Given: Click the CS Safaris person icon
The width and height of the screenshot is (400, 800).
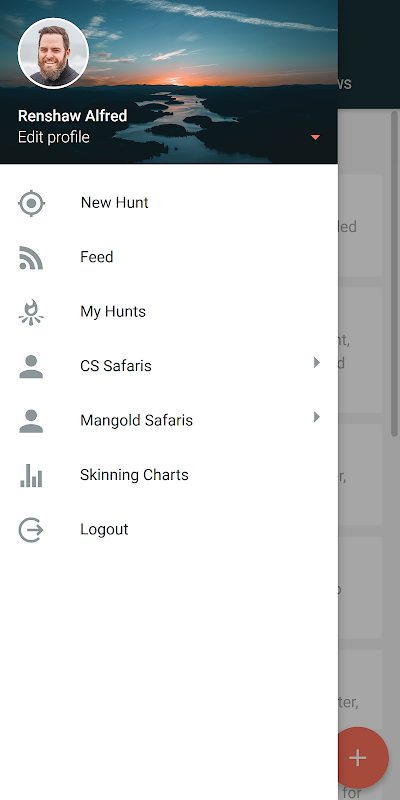Looking at the screenshot, I should [x=31, y=367].
